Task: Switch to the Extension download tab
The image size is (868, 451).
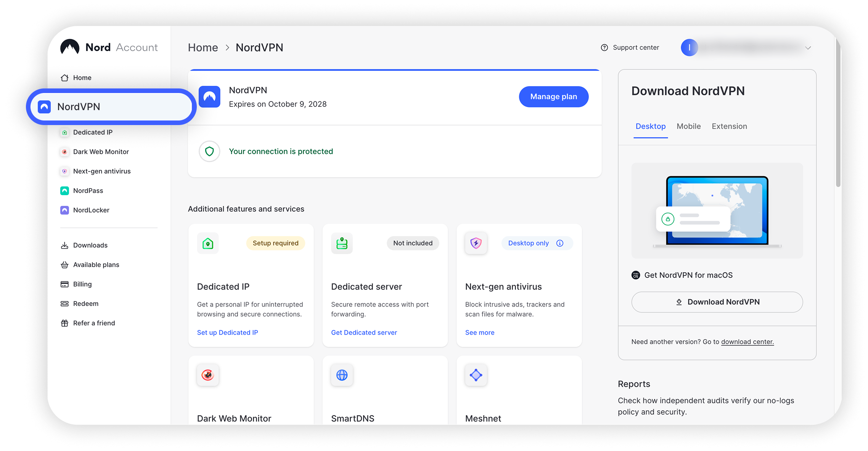Action: (729, 126)
